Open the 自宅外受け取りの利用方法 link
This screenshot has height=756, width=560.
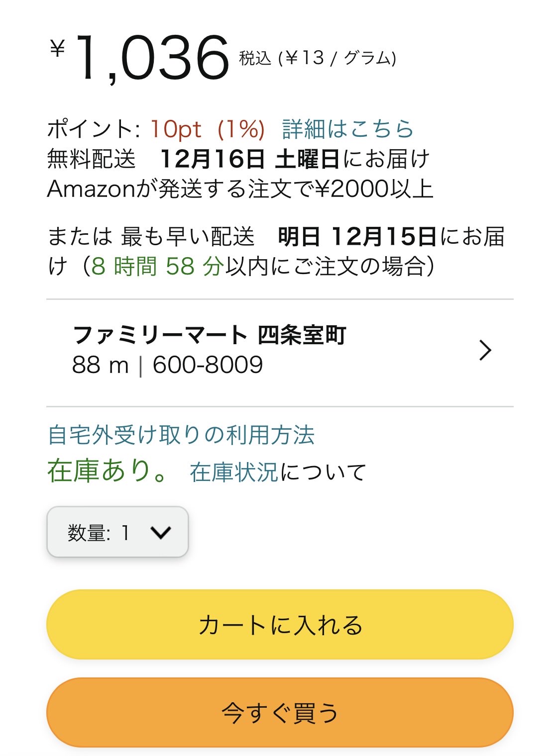point(181,435)
